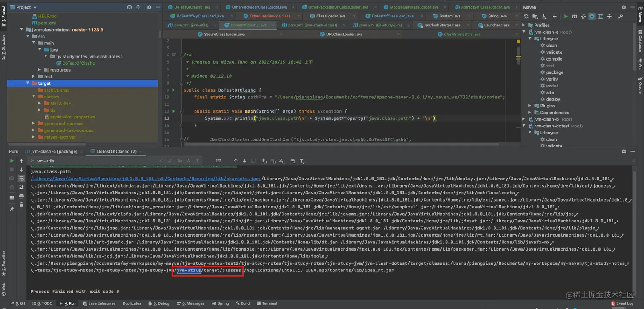Show Maven dependencies diagram icon
This screenshot has width=644, height=309.
point(601,16)
